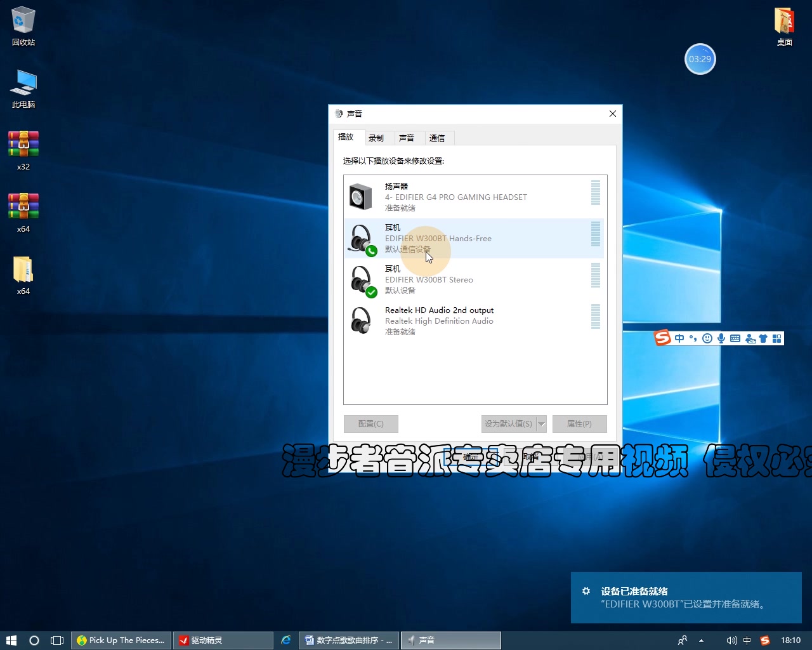Click the level meter of G4 PRO speaker

pyautogui.click(x=596, y=193)
